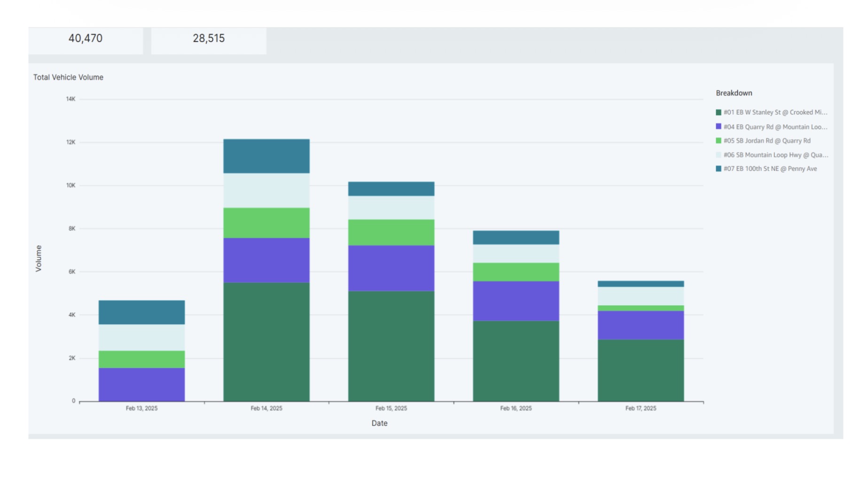Click the 28,515 metric card
Image resolution: width=868 pixels, height=493 pixels.
click(x=209, y=40)
